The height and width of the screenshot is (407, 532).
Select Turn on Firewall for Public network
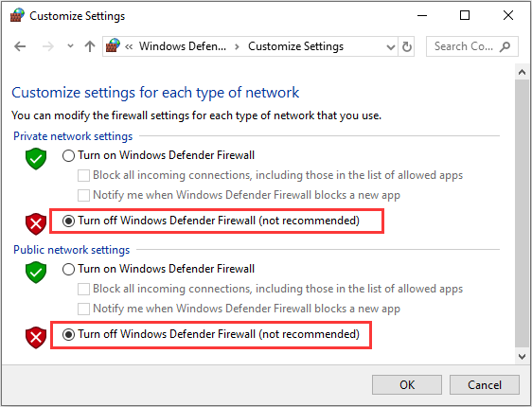point(68,270)
